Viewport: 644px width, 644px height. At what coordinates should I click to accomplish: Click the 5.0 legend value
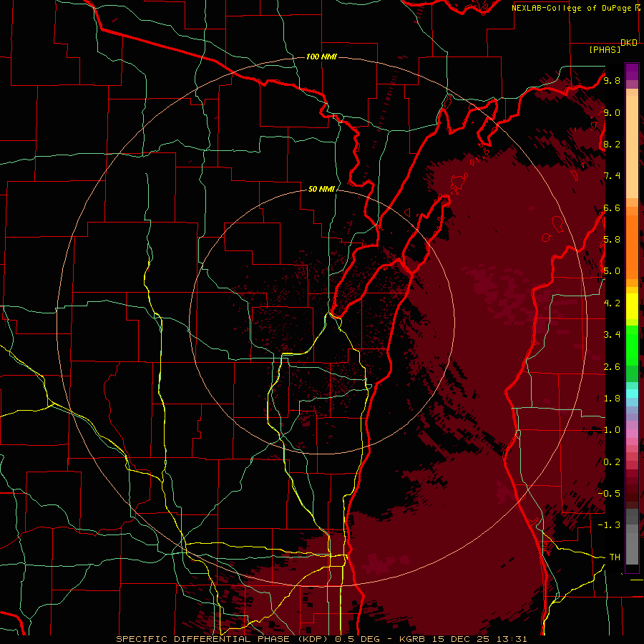tap(612, 271)
